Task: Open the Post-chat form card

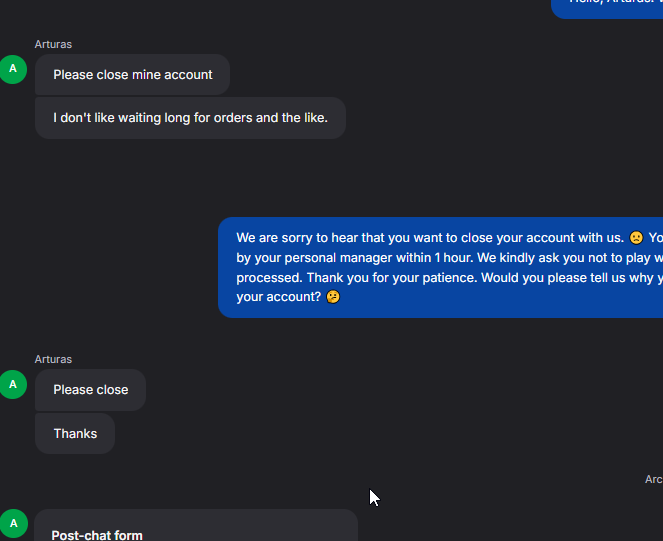Action: pos(196,525)
